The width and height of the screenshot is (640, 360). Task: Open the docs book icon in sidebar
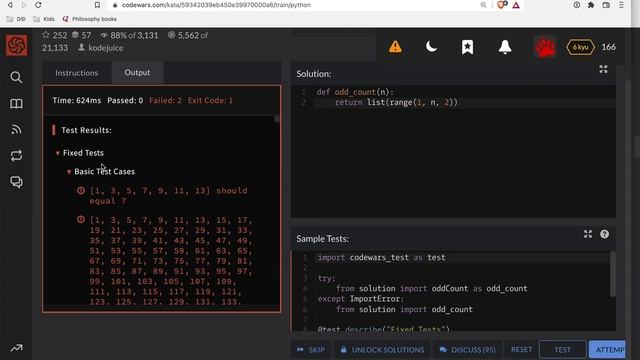point(16,104)
